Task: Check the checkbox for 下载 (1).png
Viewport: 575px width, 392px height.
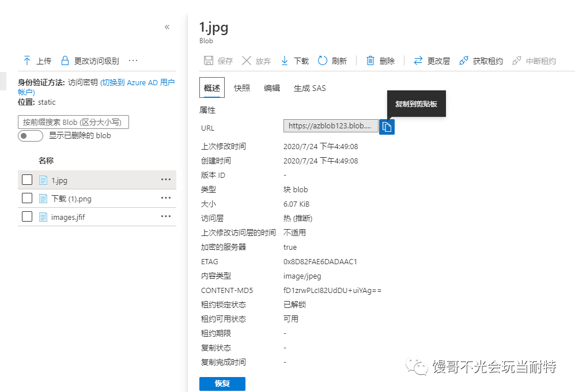Action: (27, 198)
